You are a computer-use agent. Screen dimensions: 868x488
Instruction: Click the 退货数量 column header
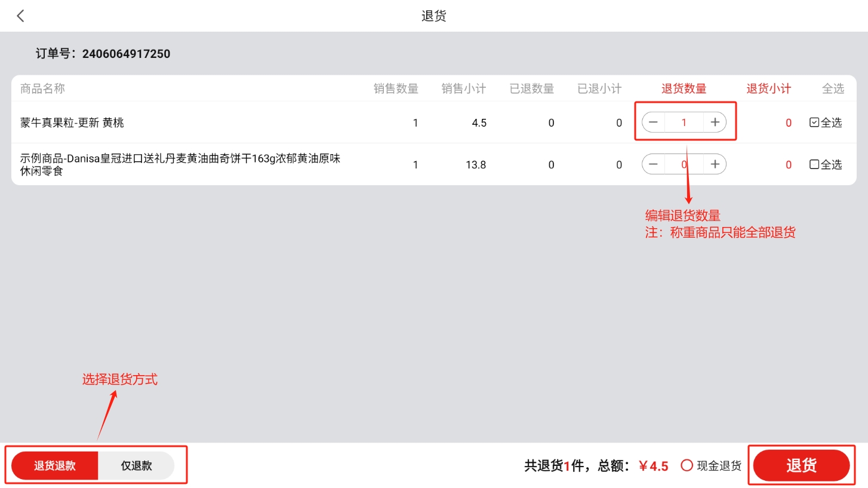(684, 89)
